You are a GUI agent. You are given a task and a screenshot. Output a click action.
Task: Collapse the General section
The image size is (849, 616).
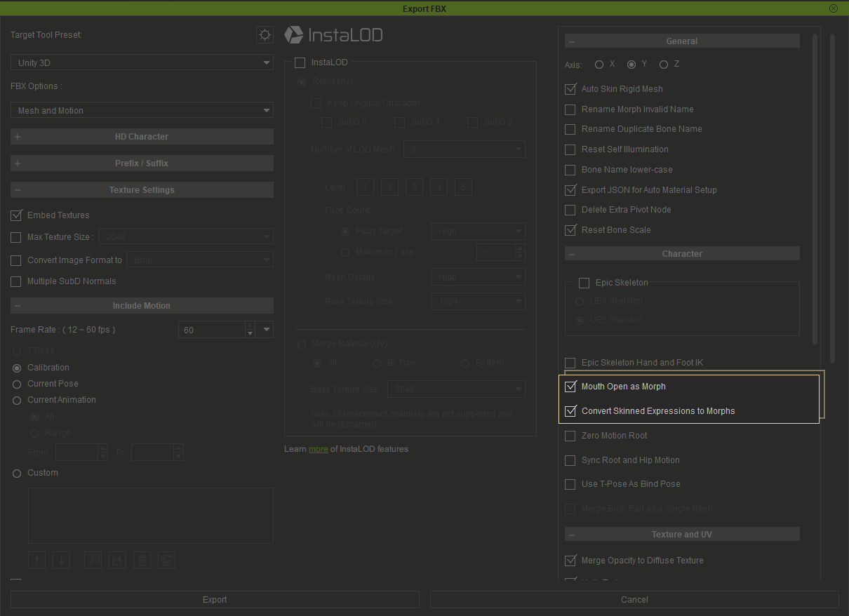(x=682, y=41)
